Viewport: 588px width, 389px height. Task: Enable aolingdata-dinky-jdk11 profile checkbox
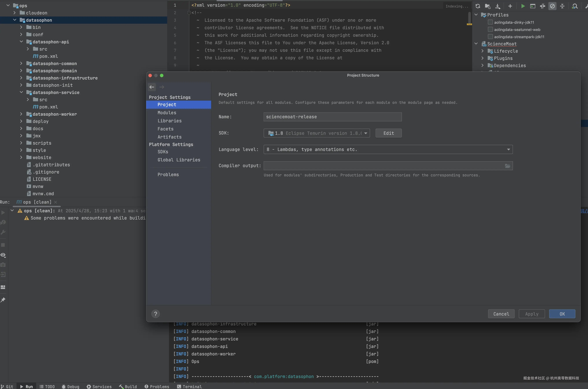pos(490,22)
